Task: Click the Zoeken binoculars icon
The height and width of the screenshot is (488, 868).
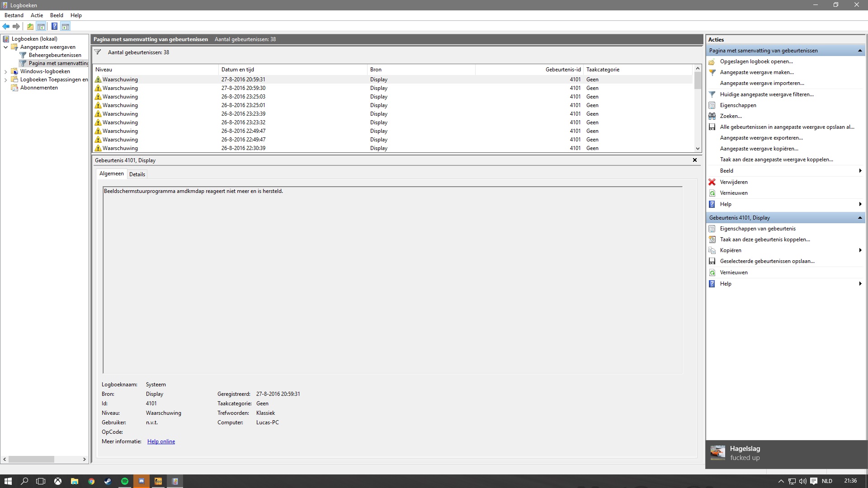Action: point(712,116)
